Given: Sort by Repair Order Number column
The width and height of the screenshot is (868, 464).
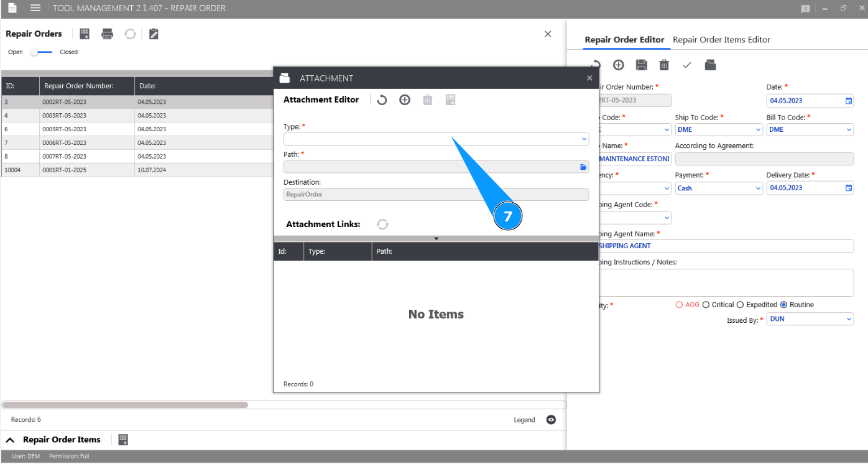Looking at the screenshot, I should pyautogui.click(x=87, y=86).
